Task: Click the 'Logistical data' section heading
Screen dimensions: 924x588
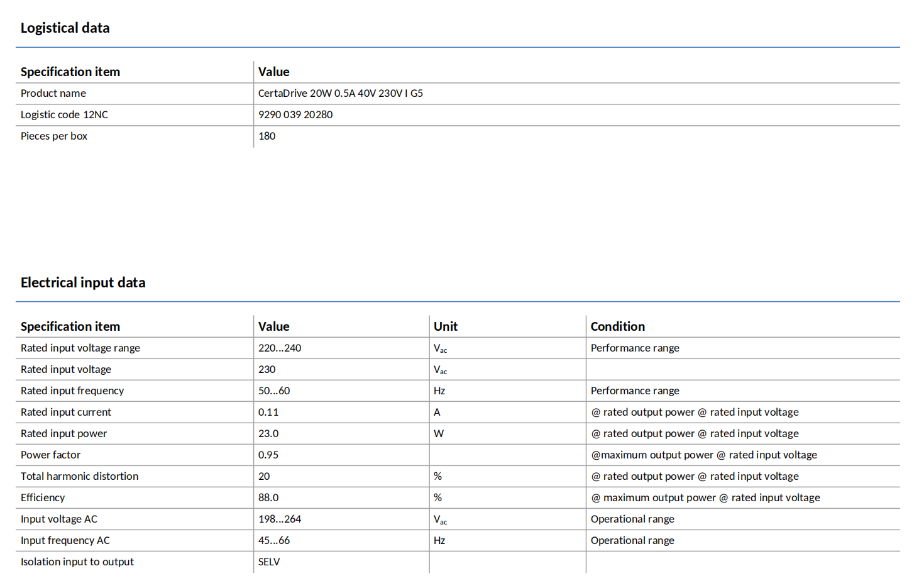Action: pos(65,28)
